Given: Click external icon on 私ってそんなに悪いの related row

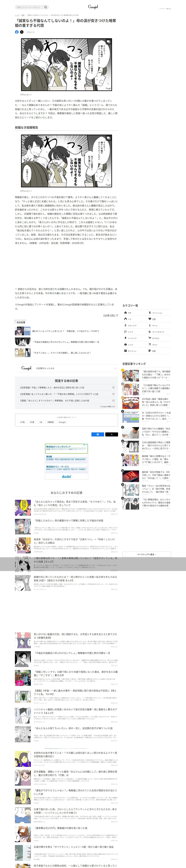Looking at the screenshot, I should (x=113, y=394).
